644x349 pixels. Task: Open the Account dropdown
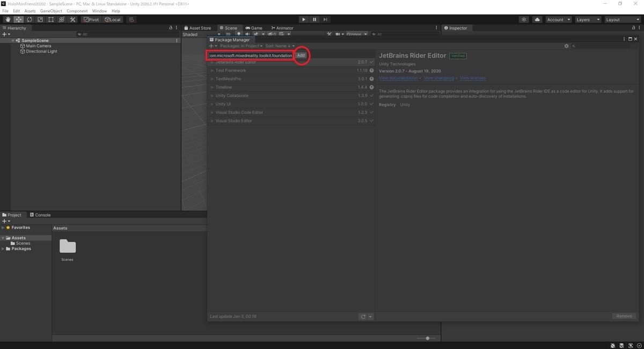[558, 19]
